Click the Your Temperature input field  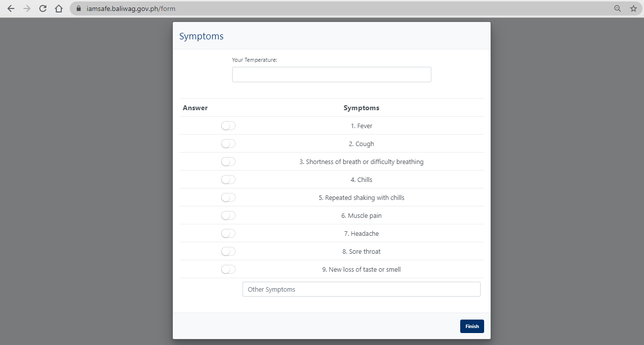[331, 74]
